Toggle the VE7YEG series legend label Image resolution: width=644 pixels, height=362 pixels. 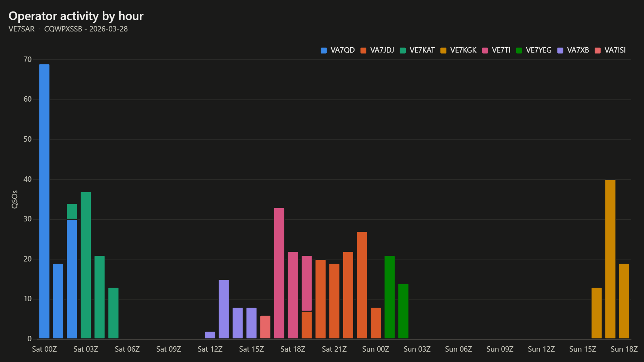click(x=538, y=50)
